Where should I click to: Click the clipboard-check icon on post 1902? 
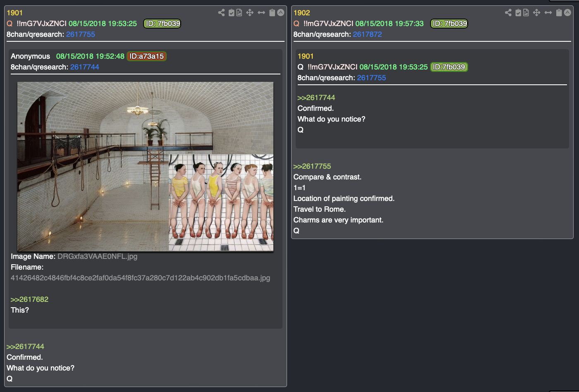pyautogui.click(x=518, y=13)
